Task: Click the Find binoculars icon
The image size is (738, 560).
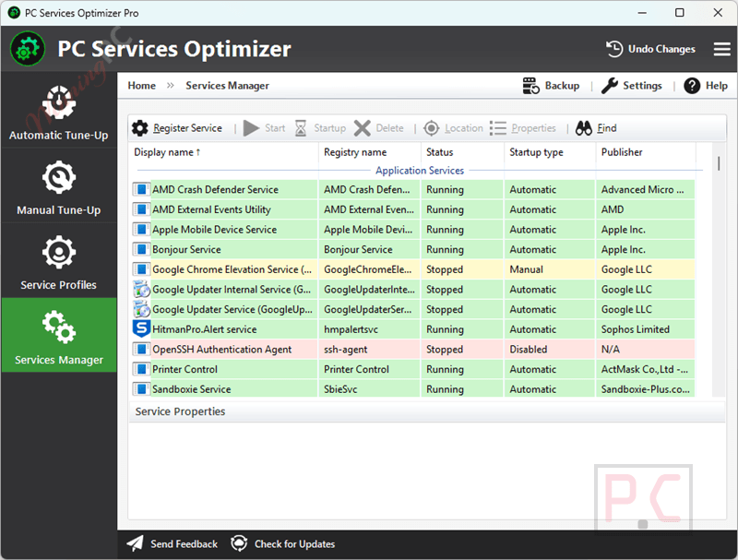Action: click(x=584, y=128)
